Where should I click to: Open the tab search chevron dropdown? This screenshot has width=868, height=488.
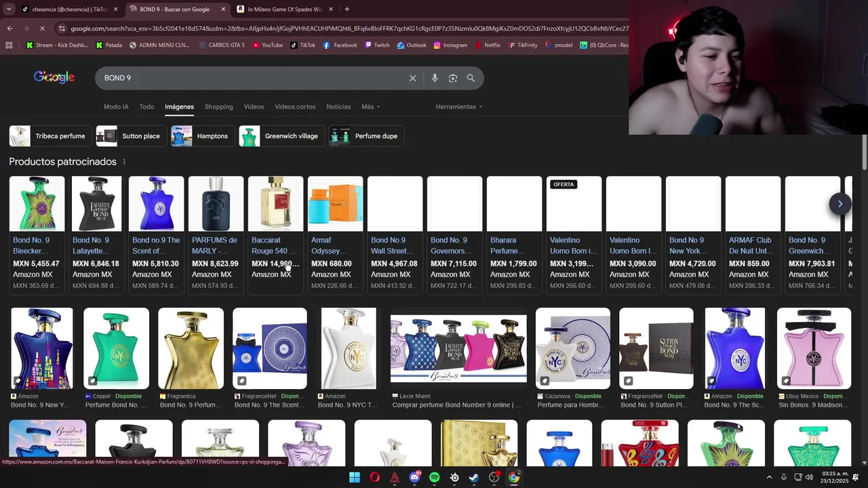point(9,9)
